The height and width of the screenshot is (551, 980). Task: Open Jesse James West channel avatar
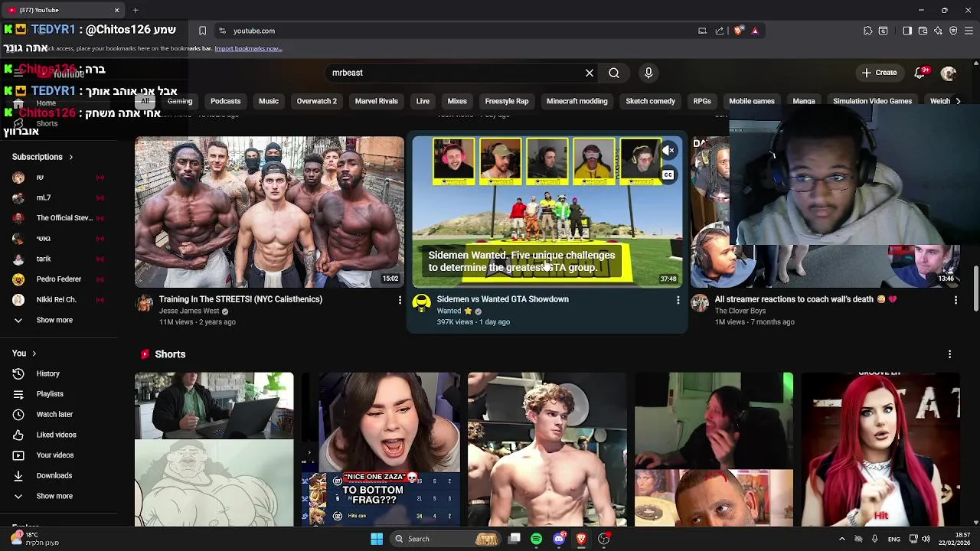144,304
